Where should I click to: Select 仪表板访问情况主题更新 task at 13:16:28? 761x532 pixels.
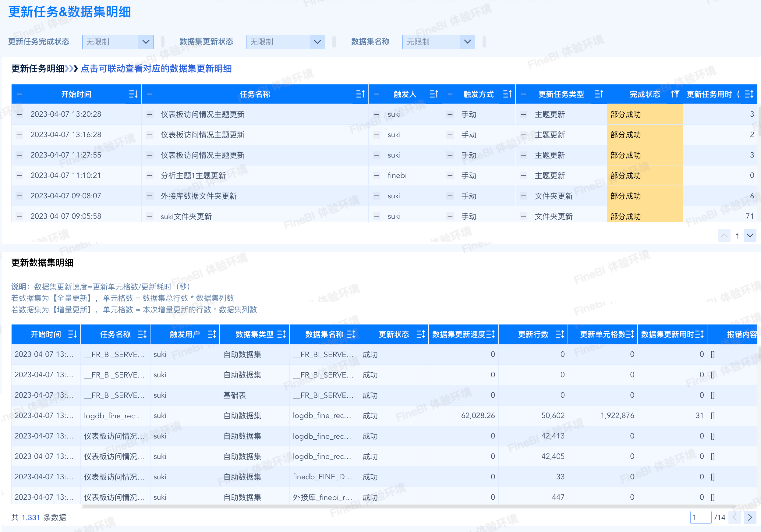coord(203,135)
